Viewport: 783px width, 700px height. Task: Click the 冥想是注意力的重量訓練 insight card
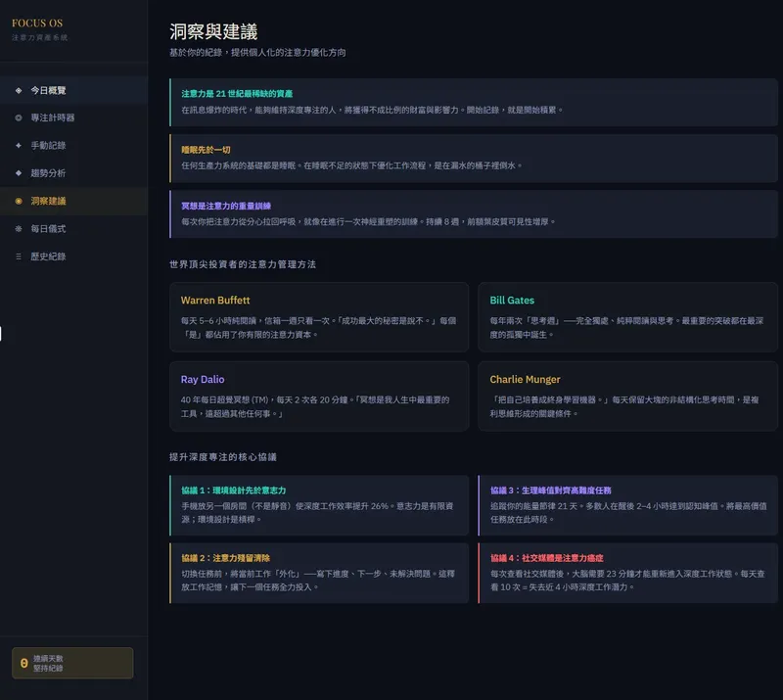pos(474,213)
